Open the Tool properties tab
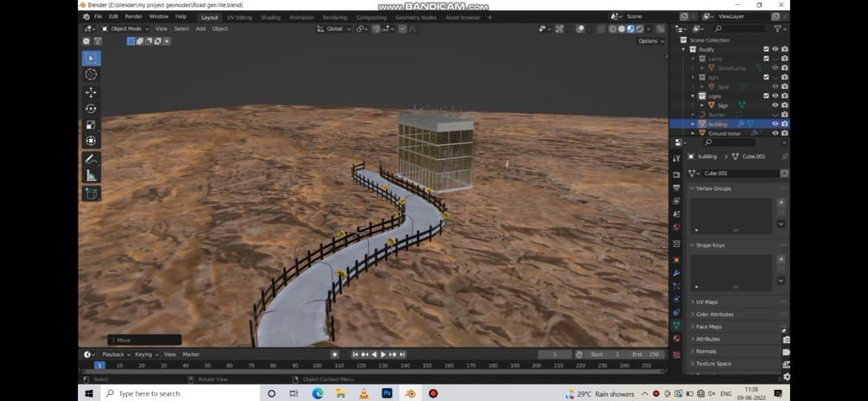The image size is (868, 401). click(x=676, y=158)
